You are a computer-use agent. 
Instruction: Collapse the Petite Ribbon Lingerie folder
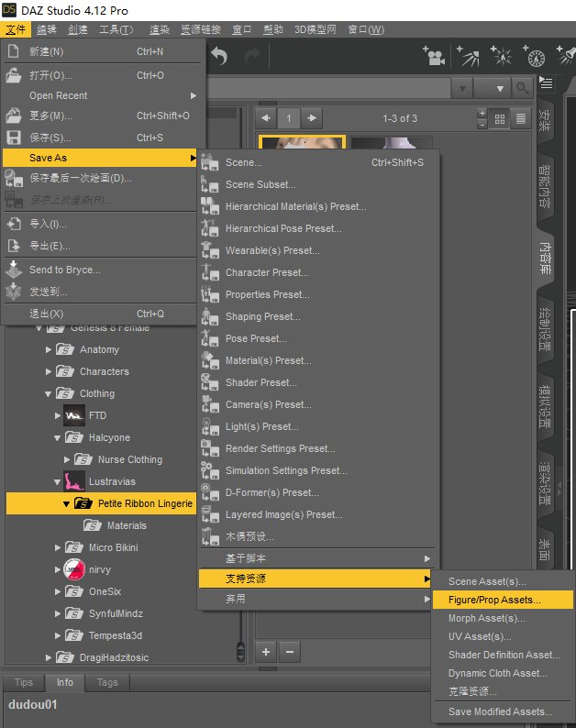coord(66,503)
